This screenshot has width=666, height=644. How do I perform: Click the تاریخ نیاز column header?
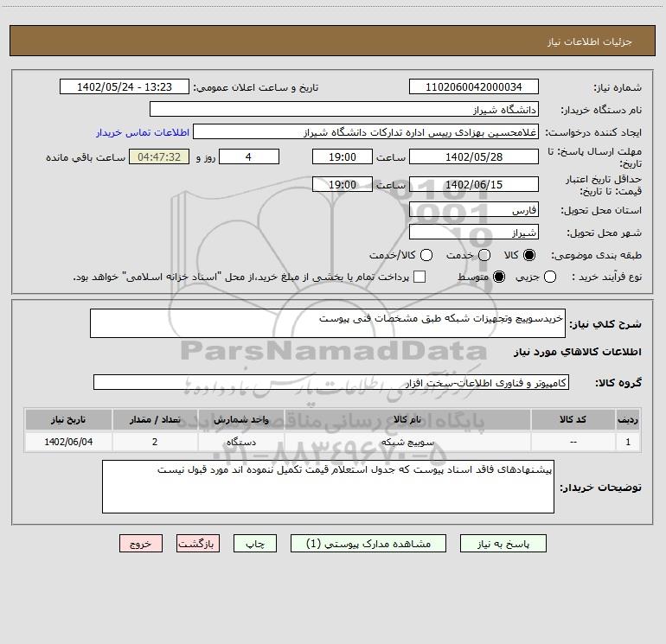coord(68,419)
